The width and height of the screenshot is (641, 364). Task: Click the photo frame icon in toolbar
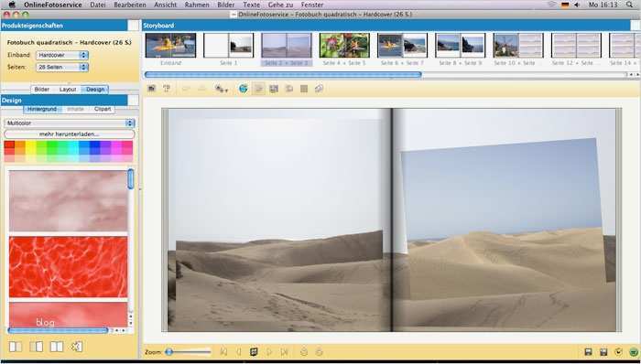click(274, 89)
